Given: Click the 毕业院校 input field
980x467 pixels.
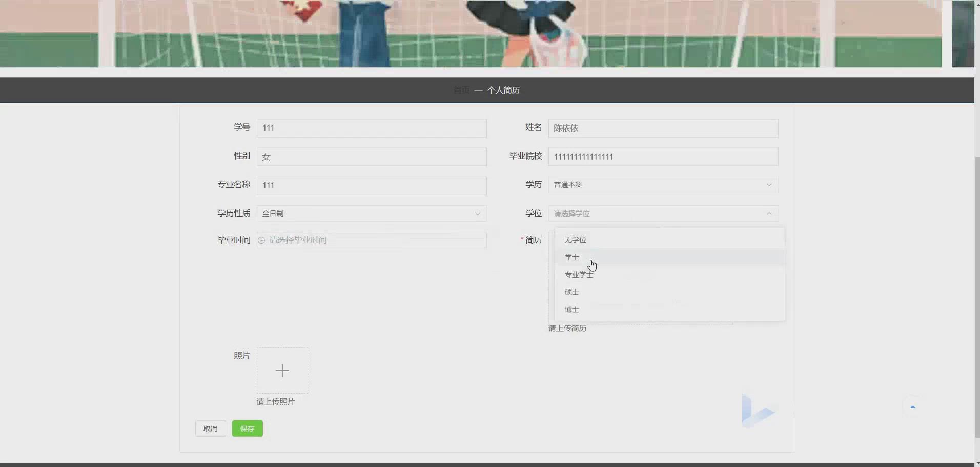Looking at the screenshot, I should (662, 157).
